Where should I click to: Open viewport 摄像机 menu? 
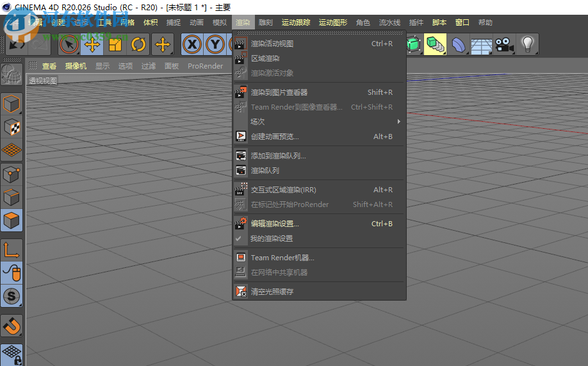(x=76, y=66)
